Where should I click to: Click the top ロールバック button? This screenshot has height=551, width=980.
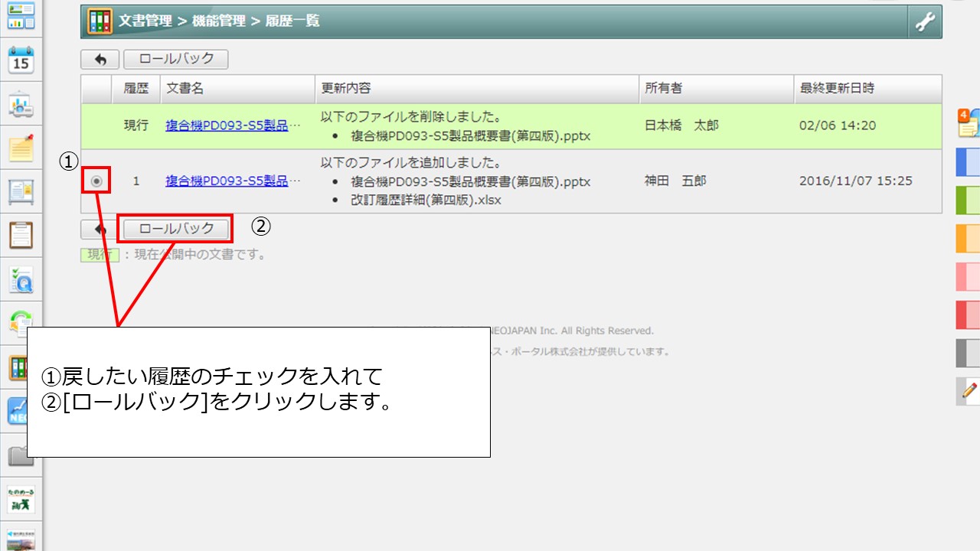175,59
